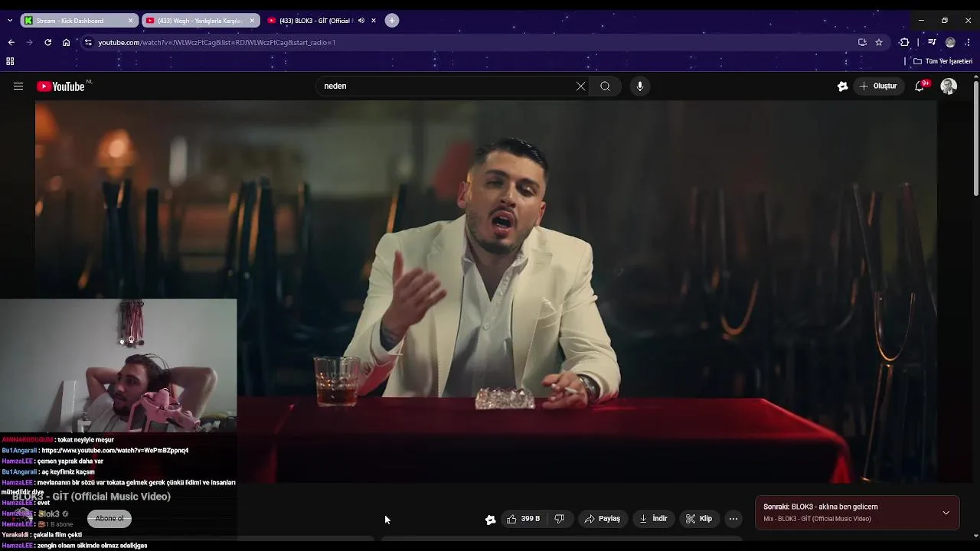Close the BLOK3 - GİT tab
The height and width of the screenshot is (551, 980).
374,21
